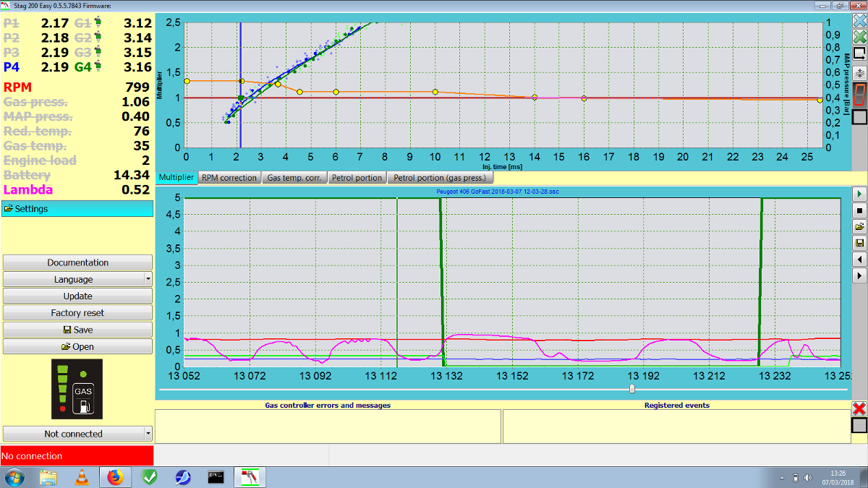The image size is (868, 488).
Task: Toggle the P1 petrol injector signal
Action: tap(11, 22)
